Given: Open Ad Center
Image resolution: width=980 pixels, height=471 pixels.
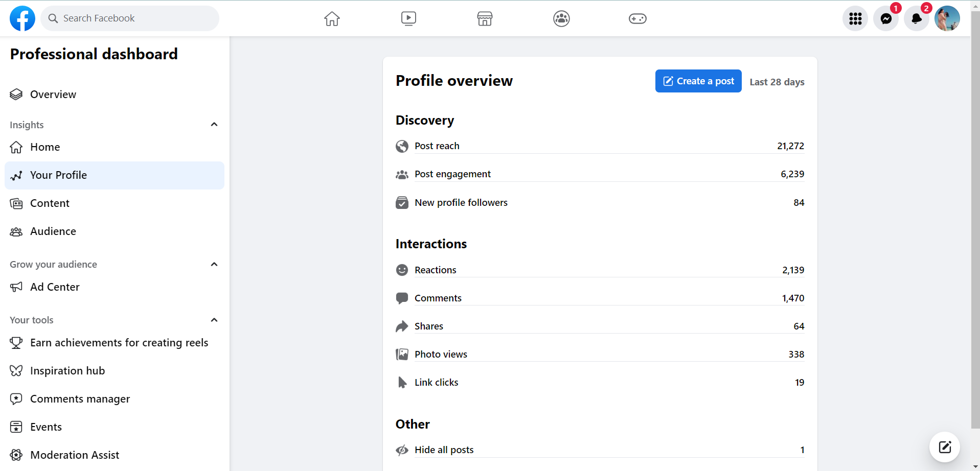Looking at the screenshot, I should click(115, 287).
